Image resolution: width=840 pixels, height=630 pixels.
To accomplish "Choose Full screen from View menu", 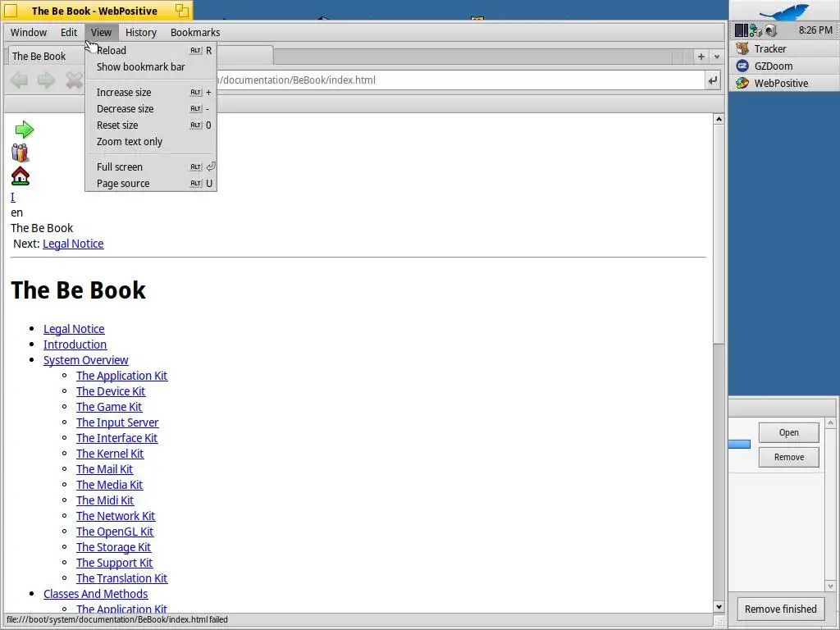I will pyautogui.click(x=151, y=167).
